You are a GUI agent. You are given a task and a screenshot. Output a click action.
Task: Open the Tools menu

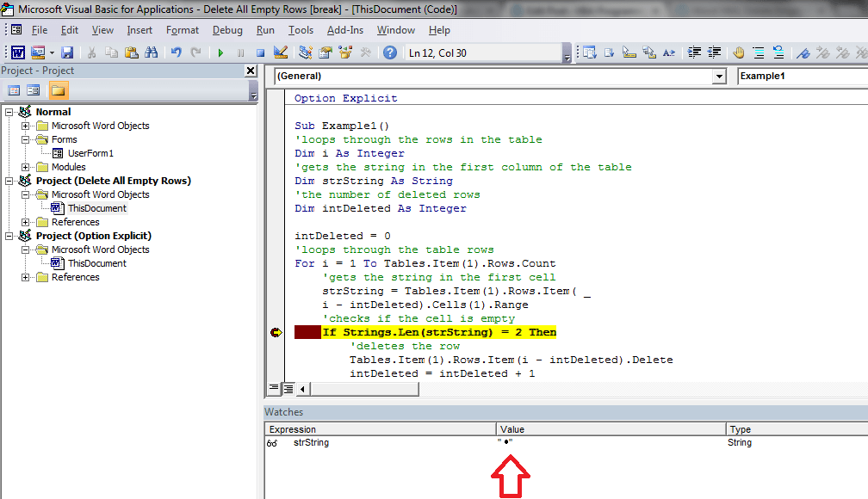(301, 30)
